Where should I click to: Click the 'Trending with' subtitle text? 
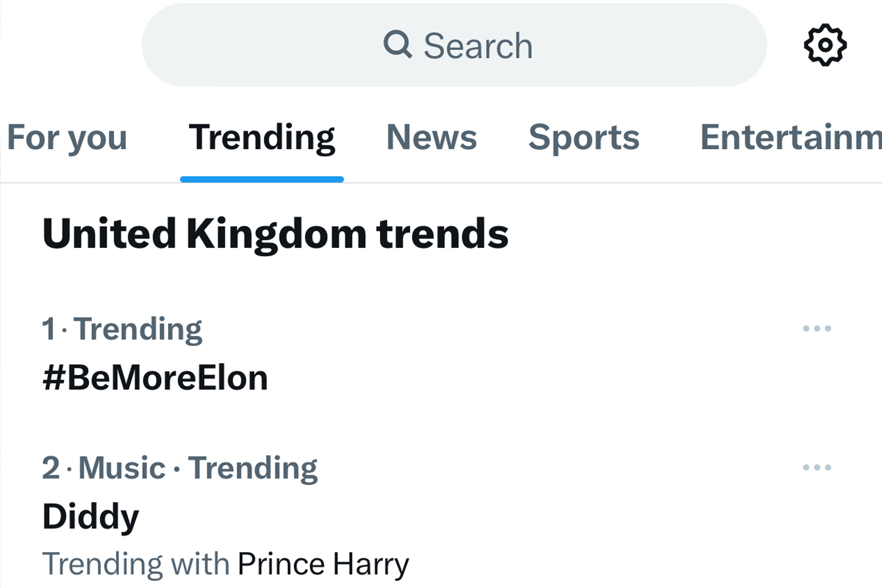tap(136, 564)
